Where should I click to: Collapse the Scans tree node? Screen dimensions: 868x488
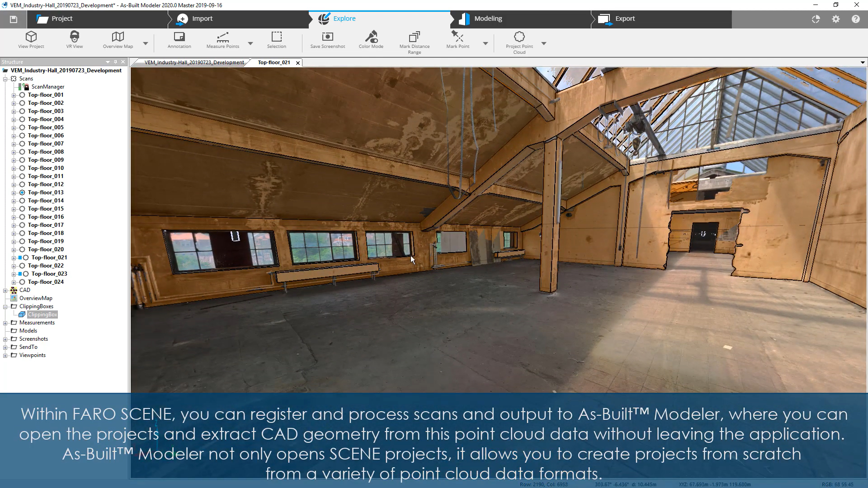5,79
